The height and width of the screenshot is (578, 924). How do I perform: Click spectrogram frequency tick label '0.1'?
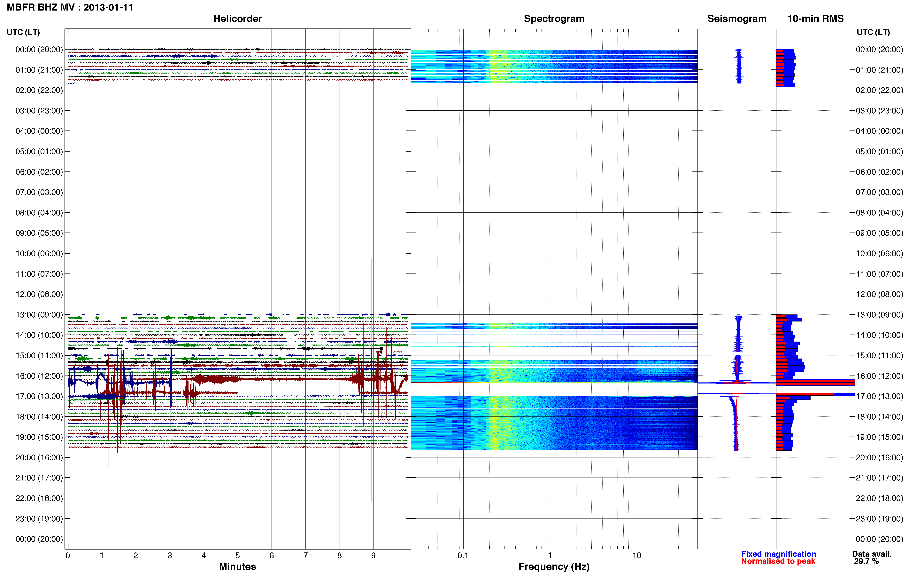pyautogui.click(x=463, y=555)
